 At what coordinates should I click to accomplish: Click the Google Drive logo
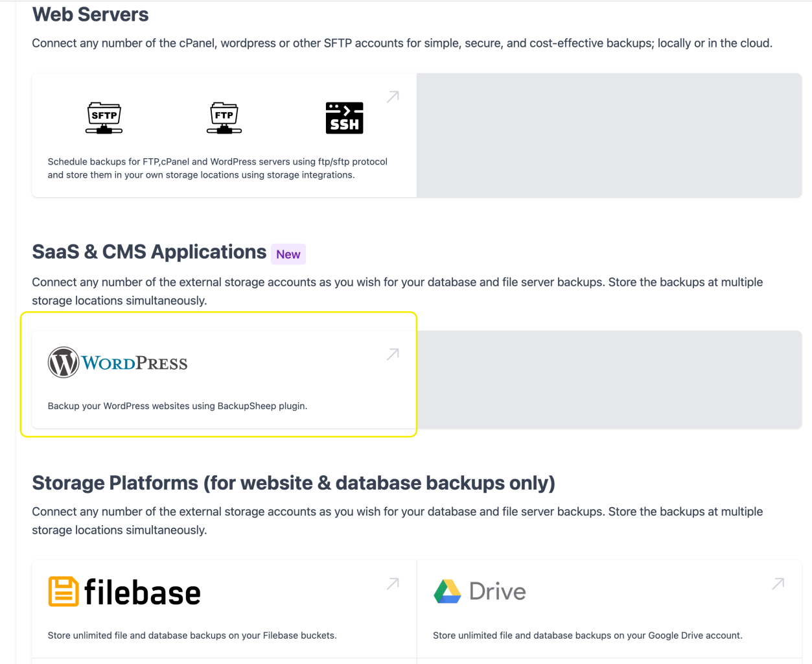point(480,591)
